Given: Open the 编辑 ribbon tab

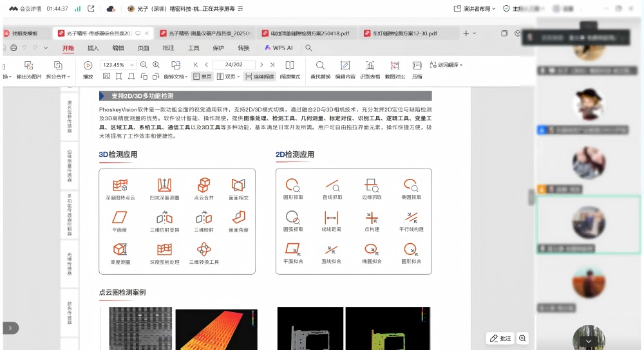Looking at the screenshot, I should click(118, 48).
